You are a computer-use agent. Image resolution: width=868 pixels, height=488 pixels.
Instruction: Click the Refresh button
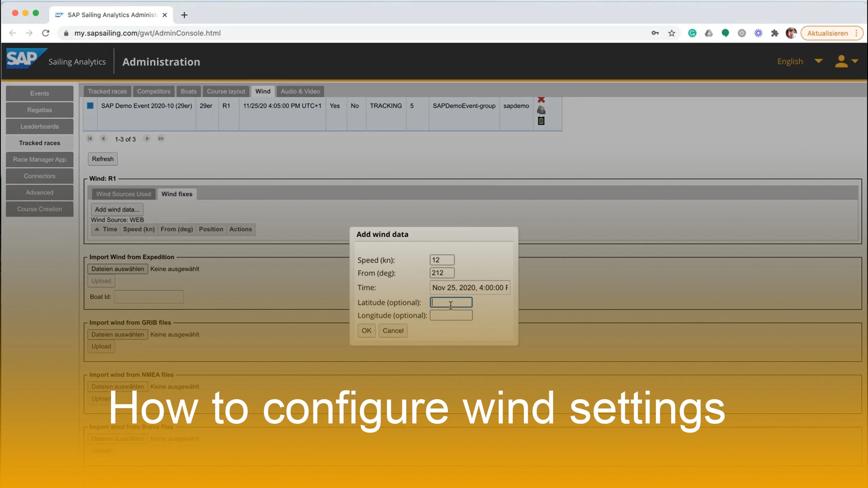[102, 159]
